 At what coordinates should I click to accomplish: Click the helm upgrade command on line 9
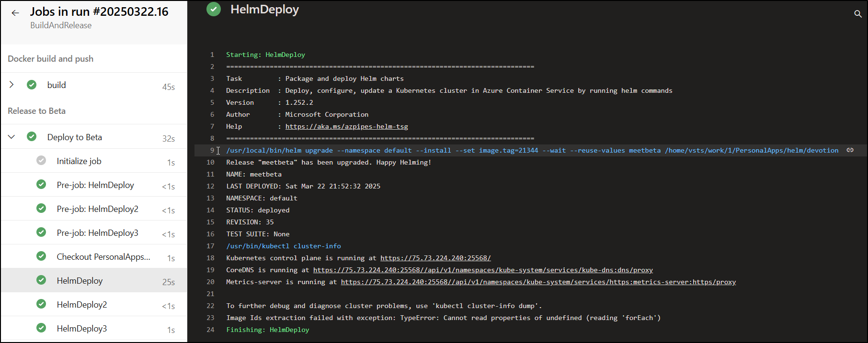click(532, 150)
